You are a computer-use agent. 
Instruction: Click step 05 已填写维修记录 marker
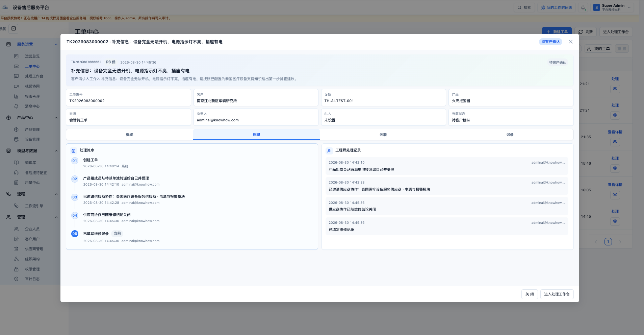pyautogui.click(x=75, y=234)
